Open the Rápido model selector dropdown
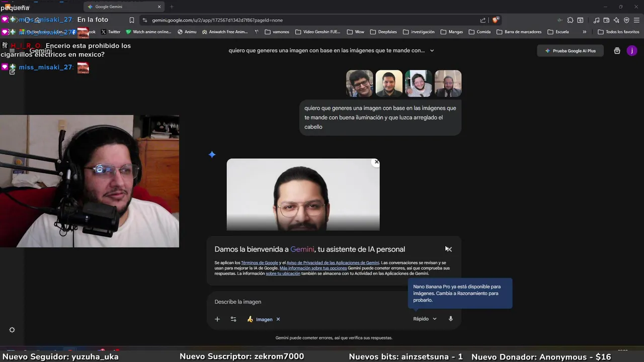Image resolution: width=644 pixels, height=362 pixels. (x=425, y=319)
